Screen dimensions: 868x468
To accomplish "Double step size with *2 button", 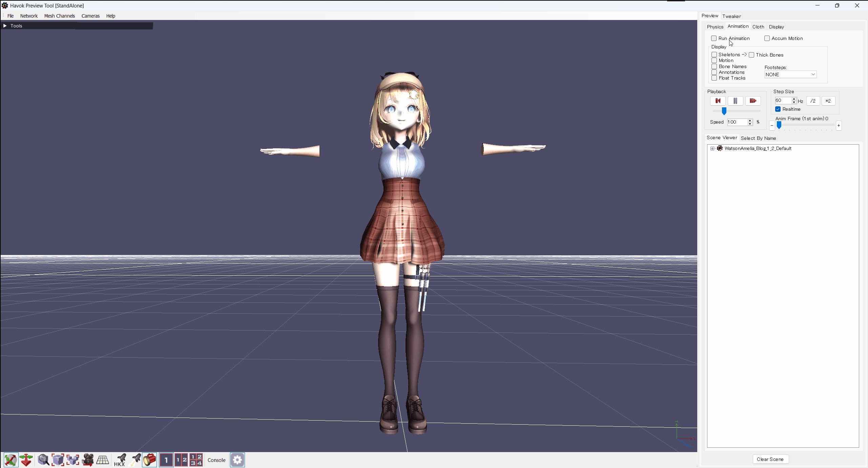I will pos(828,101).
